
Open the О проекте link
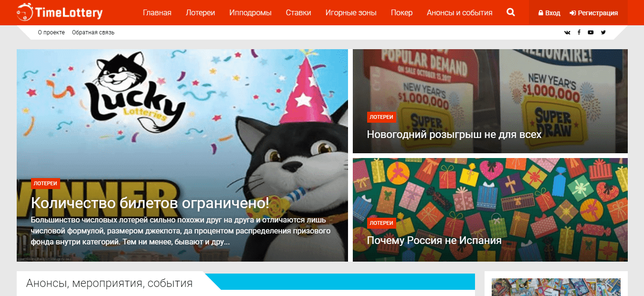click(52, 32)
